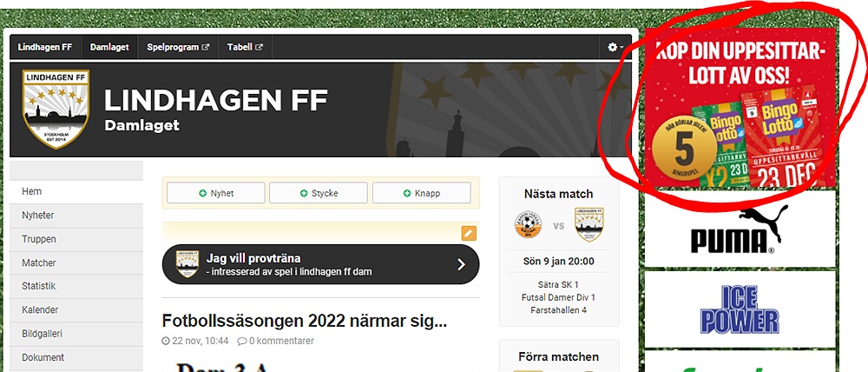Viewport: 868px width, 372px height.
Task: Click the Lindhagen FF crest logo in header
Action: click(56, 110)
